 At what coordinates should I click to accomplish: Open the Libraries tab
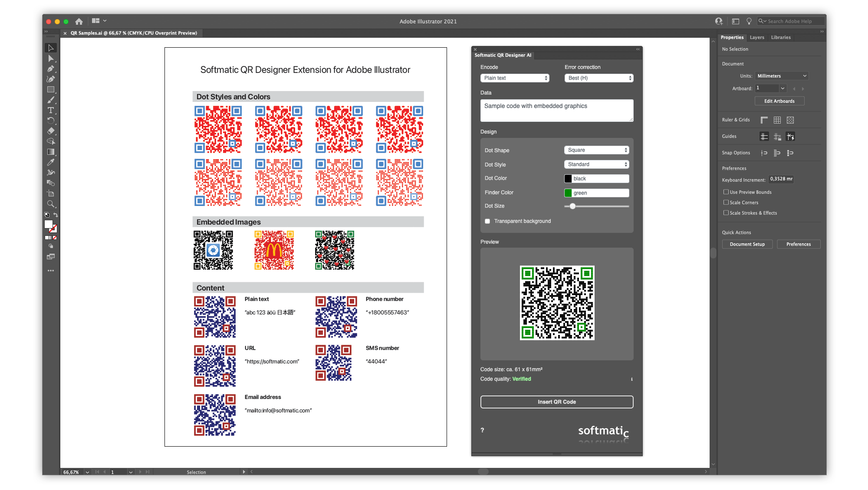pyautogui.click(x=780, y=37)
